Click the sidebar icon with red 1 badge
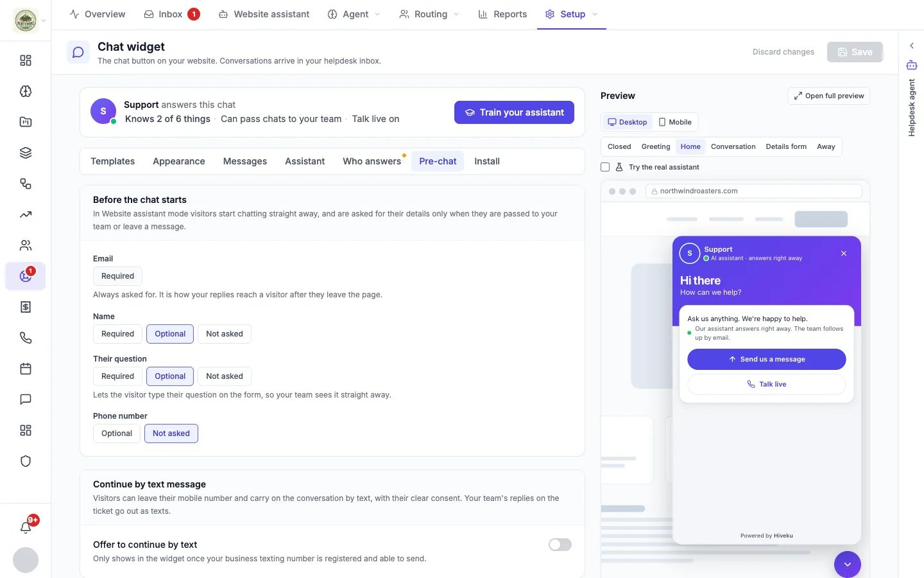The image size is (924, 578). pyautogui.click(x=26, y=276)
